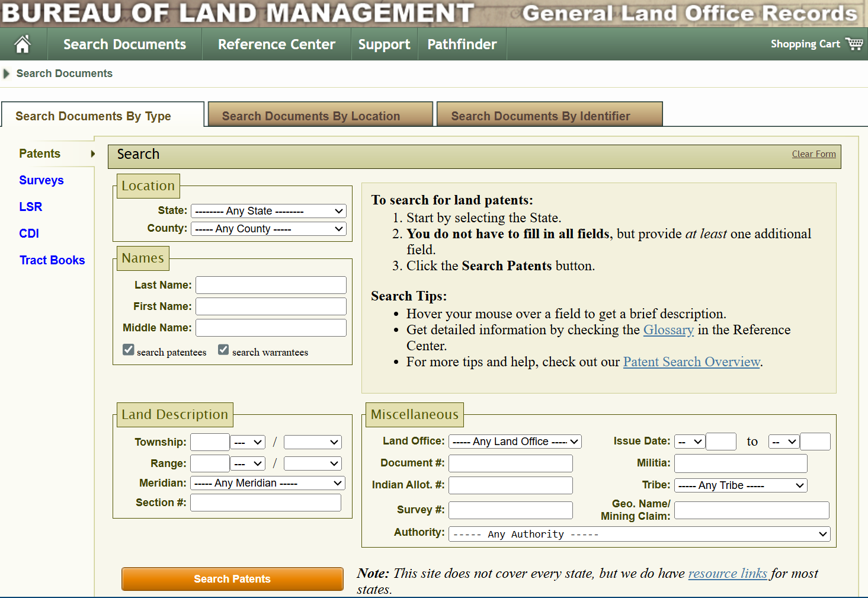Open the Pathfinder menu
The height and width of the screenshot is (598, 868).
click(x=462, y=44)
